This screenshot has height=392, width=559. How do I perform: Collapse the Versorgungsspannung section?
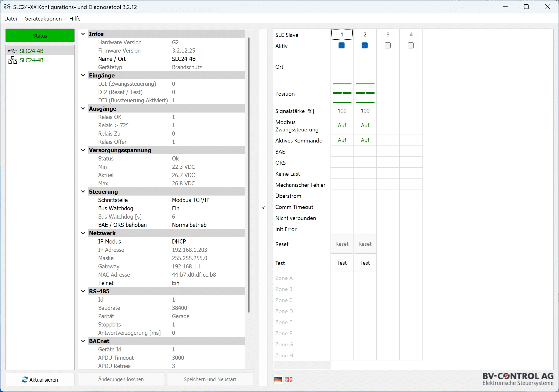(x=83, y=150)
